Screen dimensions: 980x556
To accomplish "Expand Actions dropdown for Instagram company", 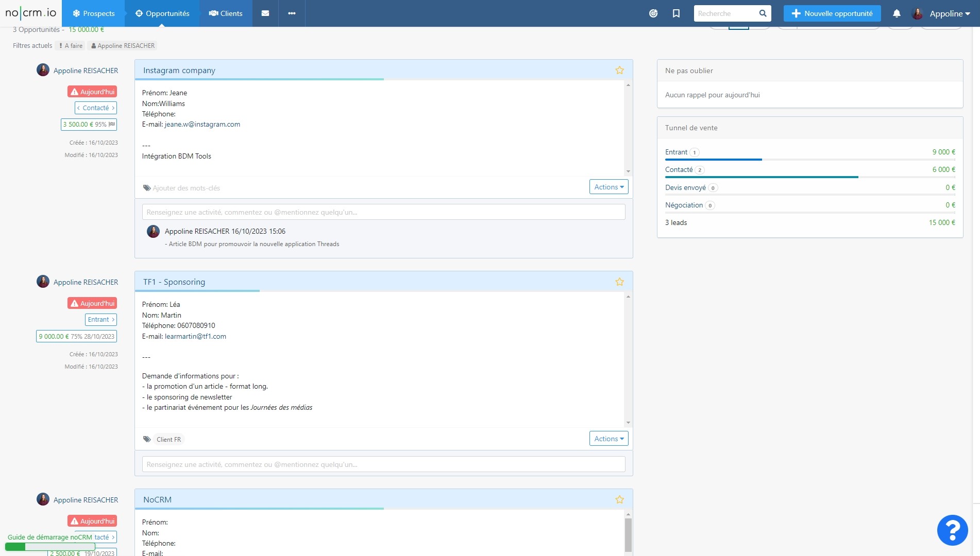I will [x=609, y=187].
